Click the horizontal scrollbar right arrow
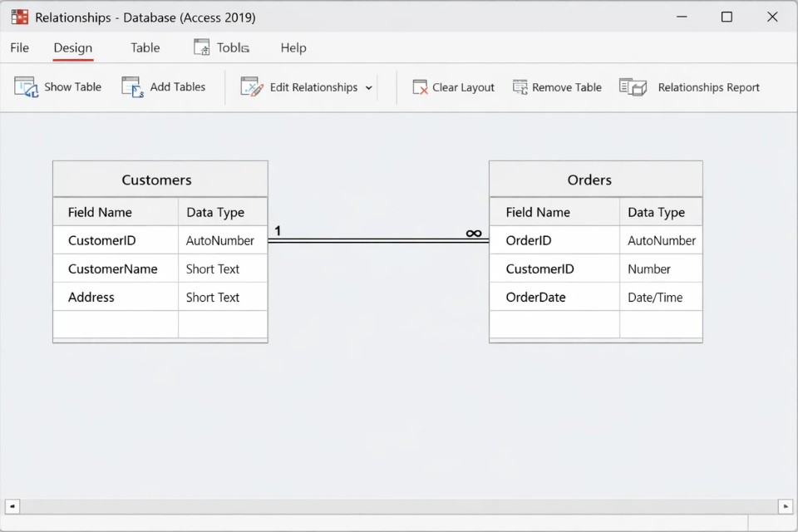798x532 pixels. pyautogui.click(x=785, y=506)
